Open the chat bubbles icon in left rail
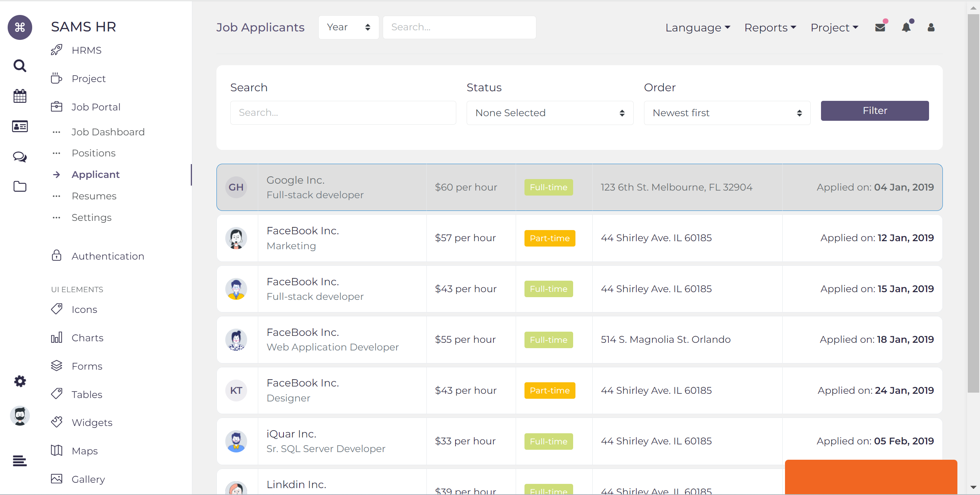The image size is (980, 495). click(x=20, y=156)
